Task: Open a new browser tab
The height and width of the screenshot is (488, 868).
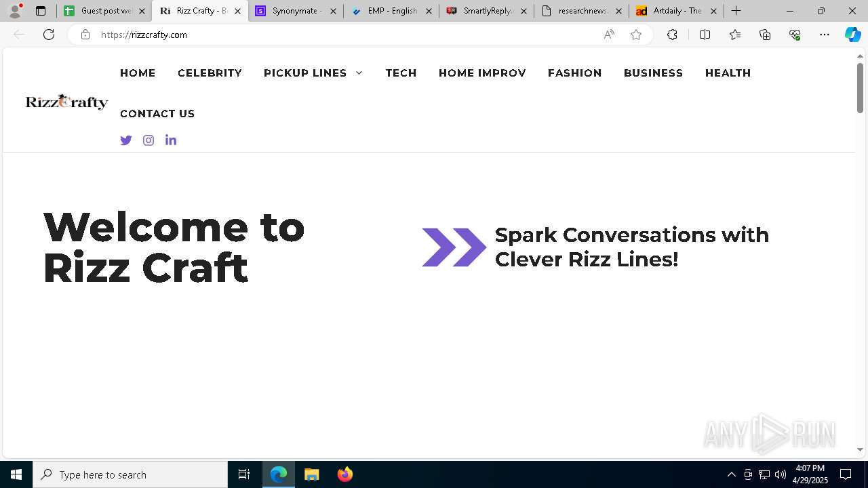Action: pos(736,11)
